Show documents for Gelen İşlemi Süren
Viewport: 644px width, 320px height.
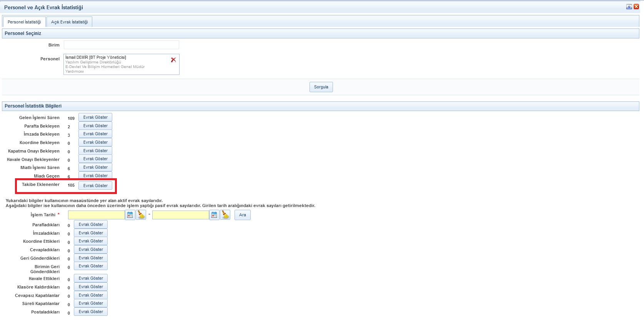click(95, 118)
